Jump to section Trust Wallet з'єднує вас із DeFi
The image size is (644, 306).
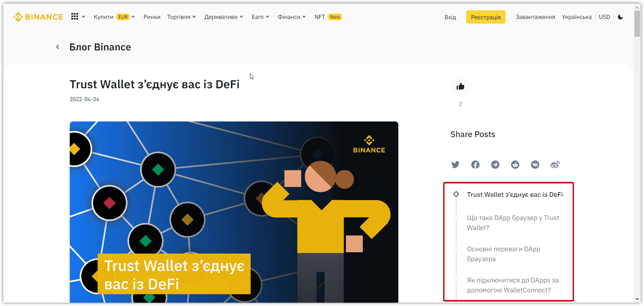[515, 194]
